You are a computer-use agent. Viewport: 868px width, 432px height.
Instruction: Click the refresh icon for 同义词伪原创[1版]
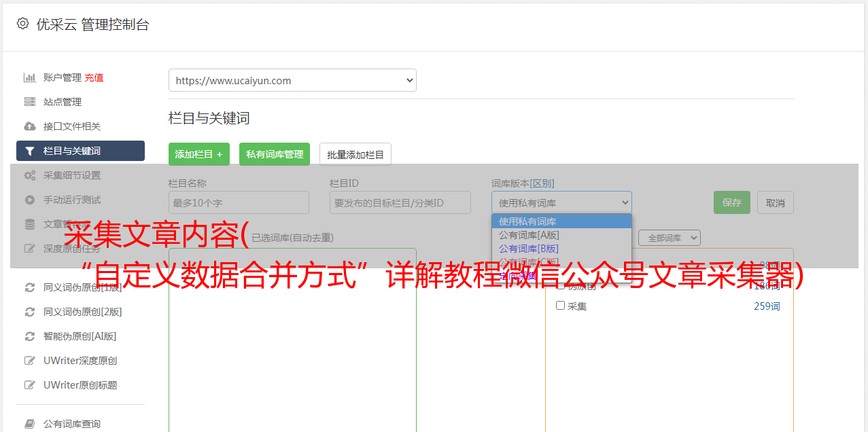pyautogui.click(x=29, y=287)
